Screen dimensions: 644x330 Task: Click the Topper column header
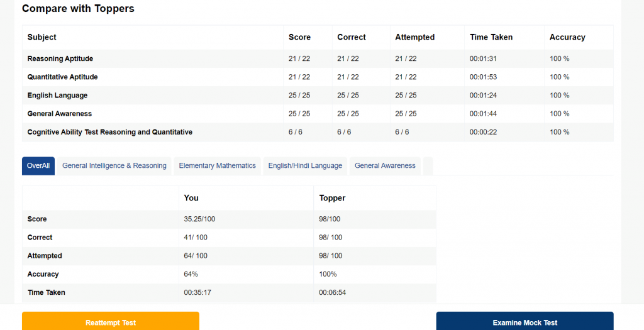[332, 198]
